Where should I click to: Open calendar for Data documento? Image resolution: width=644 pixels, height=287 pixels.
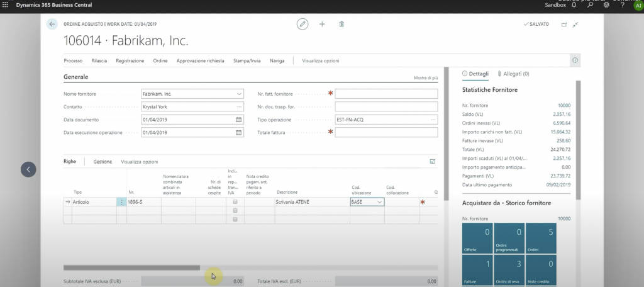click(238, 120)
